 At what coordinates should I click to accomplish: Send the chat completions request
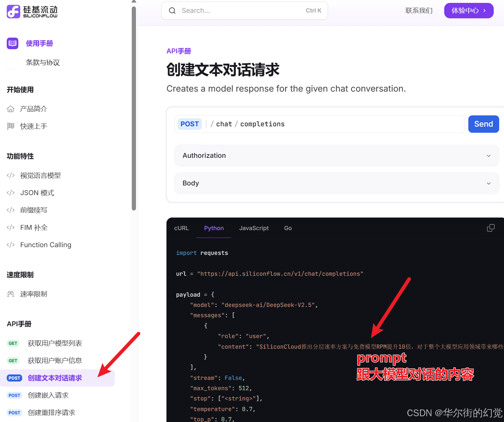483,124
